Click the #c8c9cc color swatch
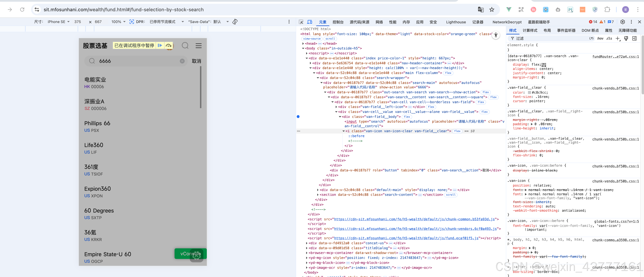 (x=529, y=92)
